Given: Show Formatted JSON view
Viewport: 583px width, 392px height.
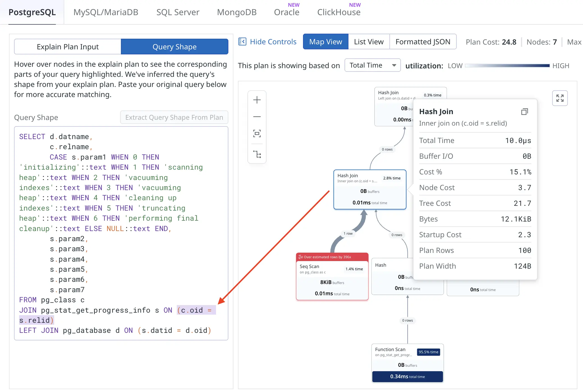Looking at the screenshot, I should pos(423,42).
